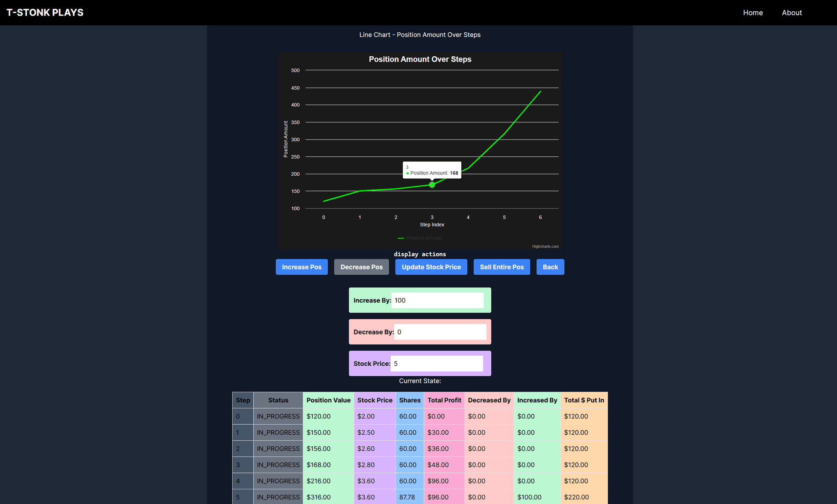
Task: Click position value $316.00 cell
Action: pyautogui.click(x=328, y=497)
